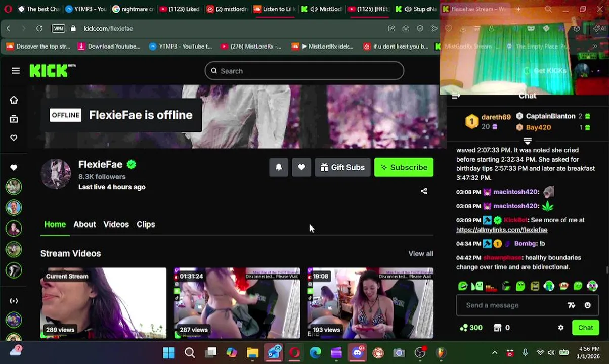This screenshot has width=609, height=364.
Task: Open the 01:31:24 stream video thumbnail
Action: coord(237,303)
